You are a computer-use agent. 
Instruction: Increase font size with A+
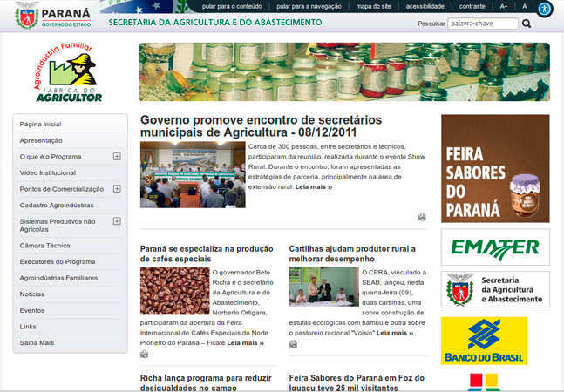click(504, 6)
